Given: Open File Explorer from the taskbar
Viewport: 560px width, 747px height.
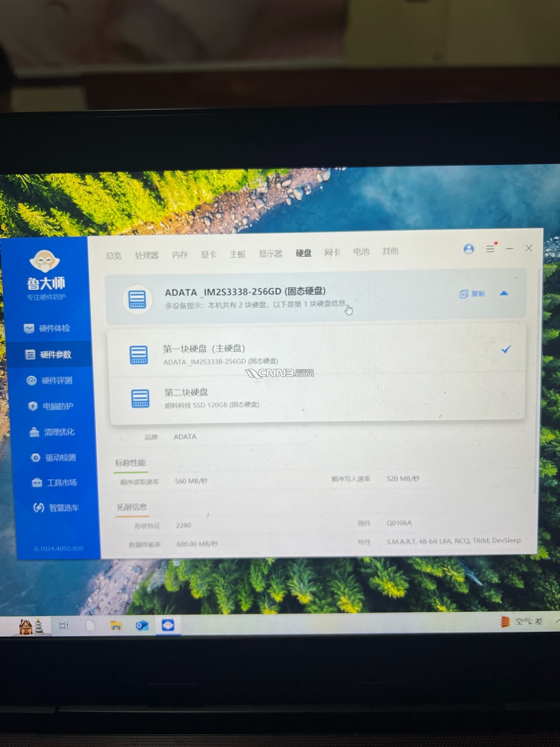Looking at the screenshot, I should [x=116, y=626].
